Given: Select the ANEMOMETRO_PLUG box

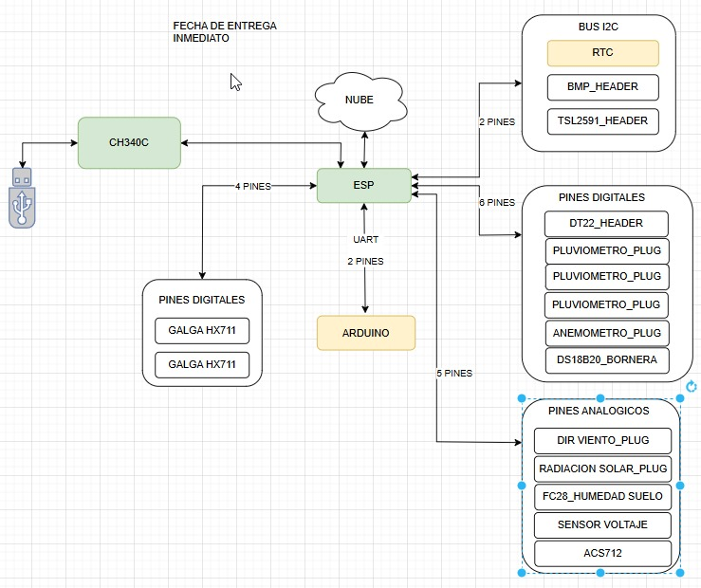Looking at the screenshot, I should (606, 333).
